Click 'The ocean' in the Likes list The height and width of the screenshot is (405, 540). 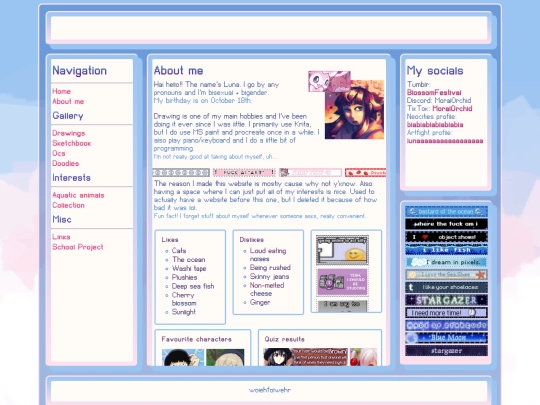pyautogui.click(x=189, y=259)
